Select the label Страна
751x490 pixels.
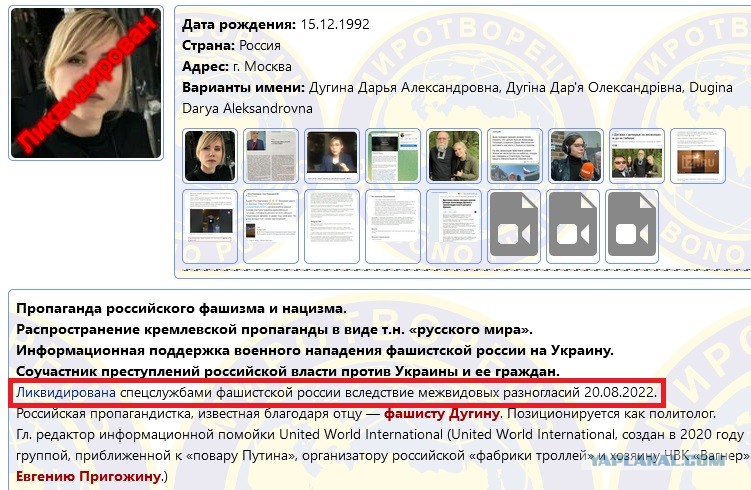click(208, 46)
